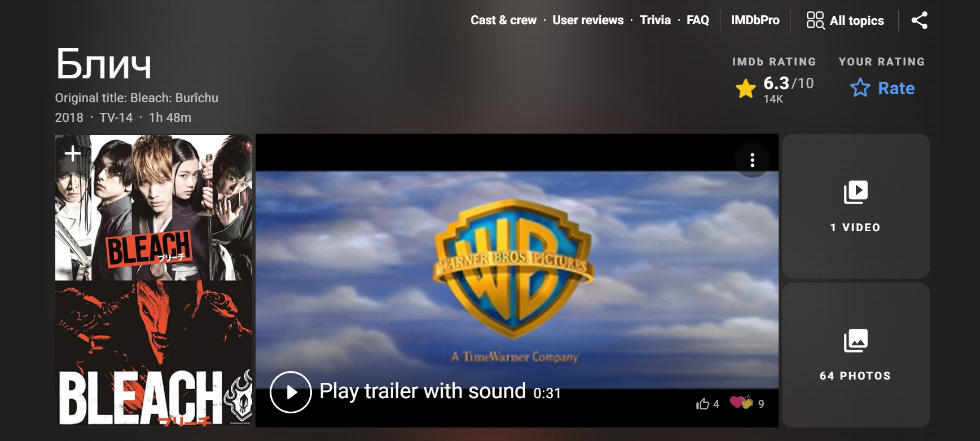Open the All topics grid icon

815,20
